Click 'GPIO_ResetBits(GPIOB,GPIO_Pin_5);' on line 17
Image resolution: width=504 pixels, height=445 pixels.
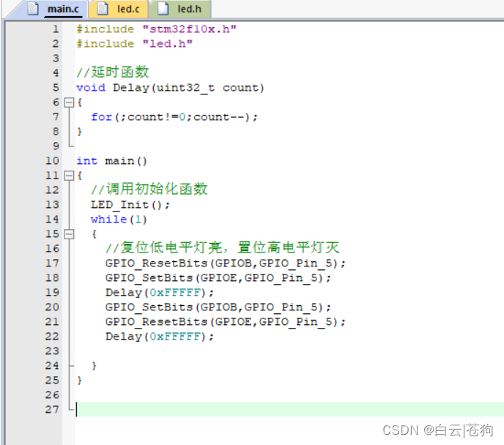226,263
